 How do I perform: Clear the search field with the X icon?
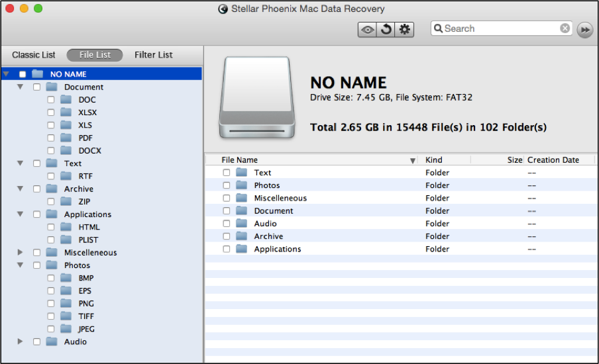click(x=565, y=28)
